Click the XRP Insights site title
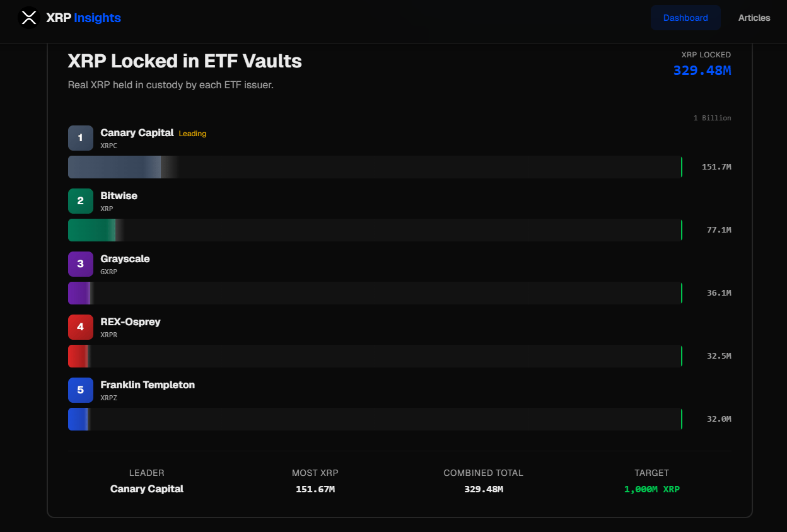Screen dimensions: 787x532 pos(82,18)
